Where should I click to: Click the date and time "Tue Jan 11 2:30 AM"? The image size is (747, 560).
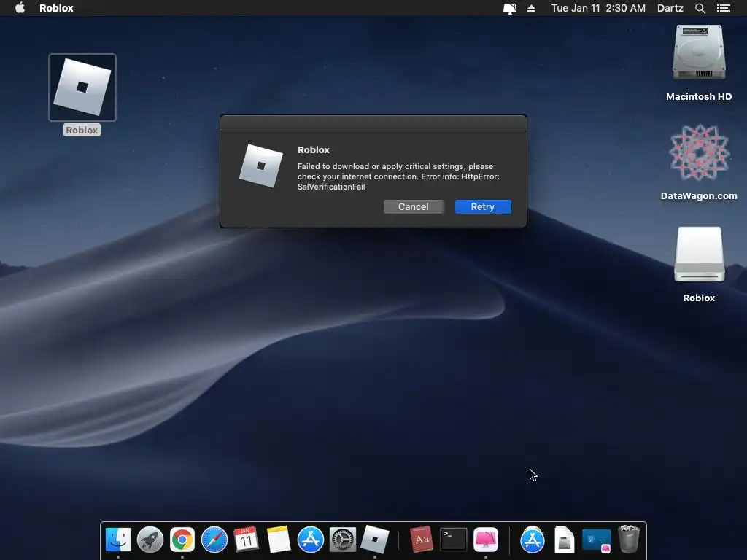coord(598,8)
